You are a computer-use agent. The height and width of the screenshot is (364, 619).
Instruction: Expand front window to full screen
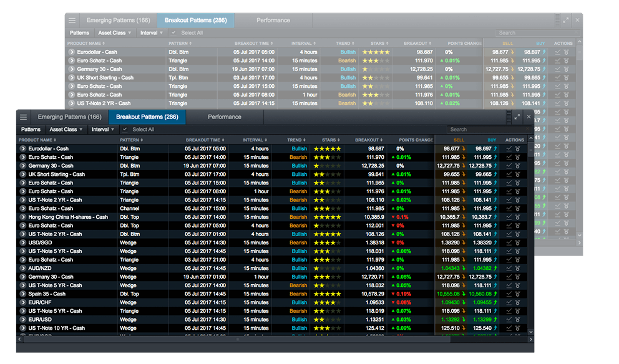click(x=517, y=117)
